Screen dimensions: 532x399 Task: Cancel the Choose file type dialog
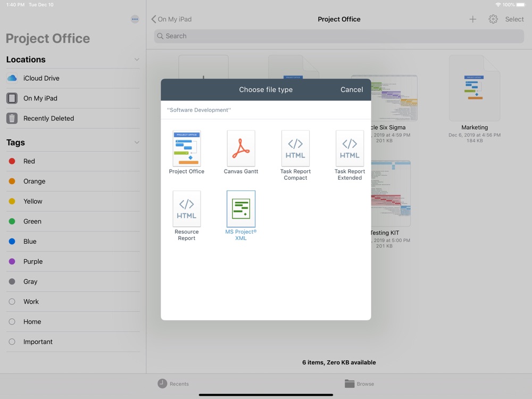pos(352,90)
